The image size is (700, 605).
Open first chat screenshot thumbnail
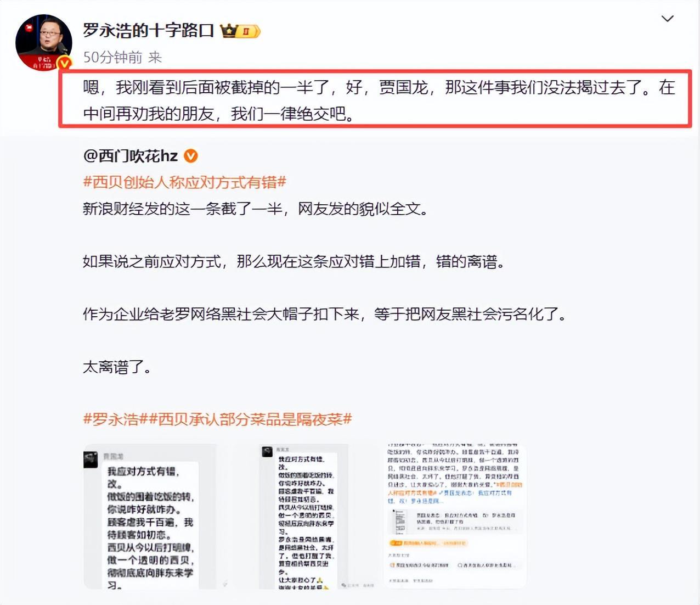(149, 517)
